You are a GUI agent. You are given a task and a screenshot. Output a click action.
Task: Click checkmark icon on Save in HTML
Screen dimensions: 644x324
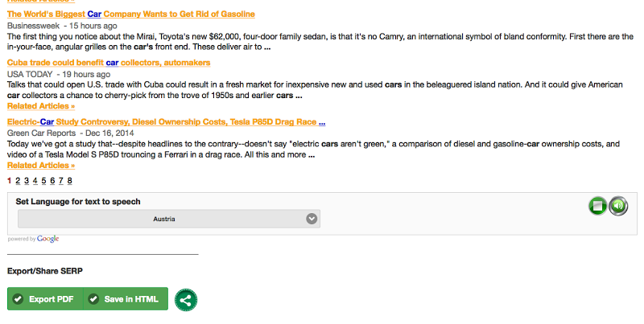pyautogui.click(x=94, y=299)
